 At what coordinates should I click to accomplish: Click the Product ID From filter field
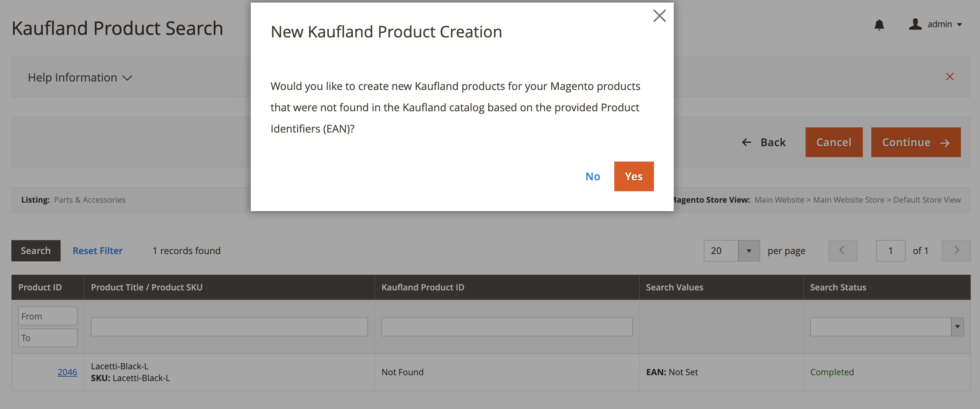(48, 316)
